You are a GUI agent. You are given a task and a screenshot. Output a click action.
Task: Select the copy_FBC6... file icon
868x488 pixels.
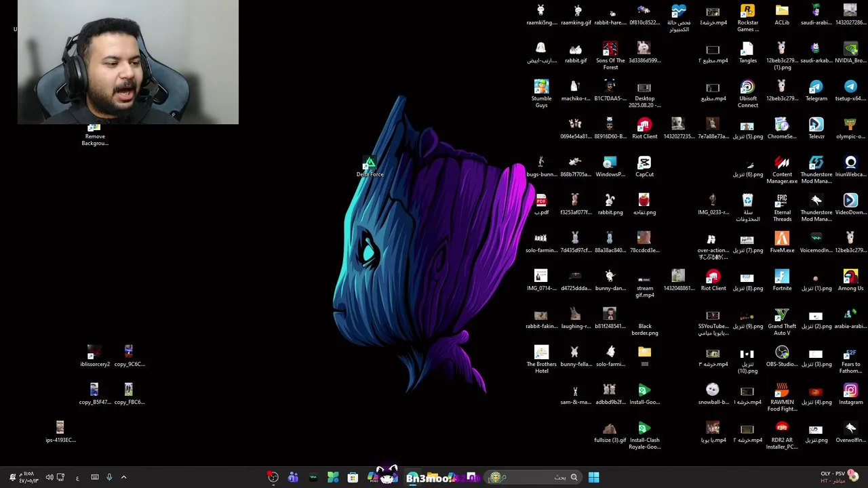point(129,394)
